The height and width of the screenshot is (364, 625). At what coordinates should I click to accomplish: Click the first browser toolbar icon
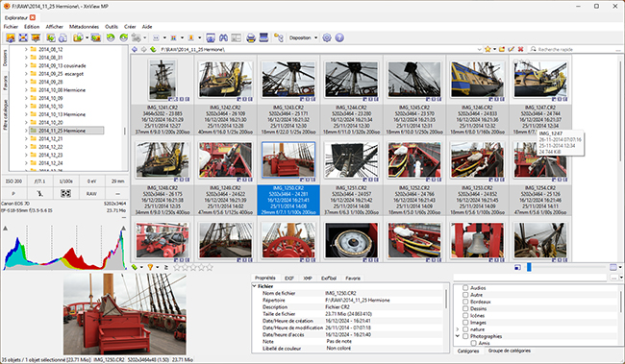tap(11, 37)
